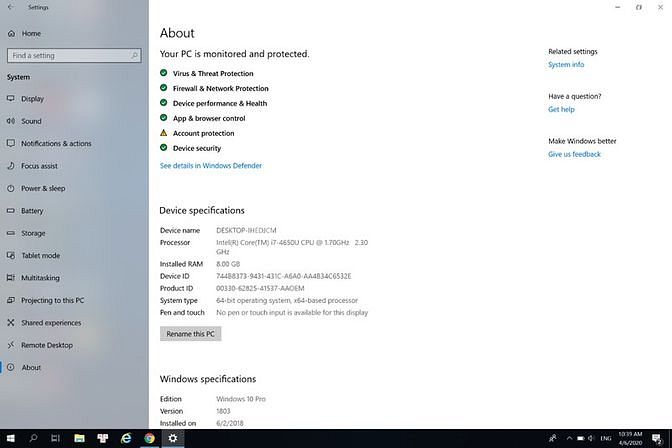Open the System info related link
This screenshot has width=672, height=448.
pyautogui.click(x=566, y=65)
